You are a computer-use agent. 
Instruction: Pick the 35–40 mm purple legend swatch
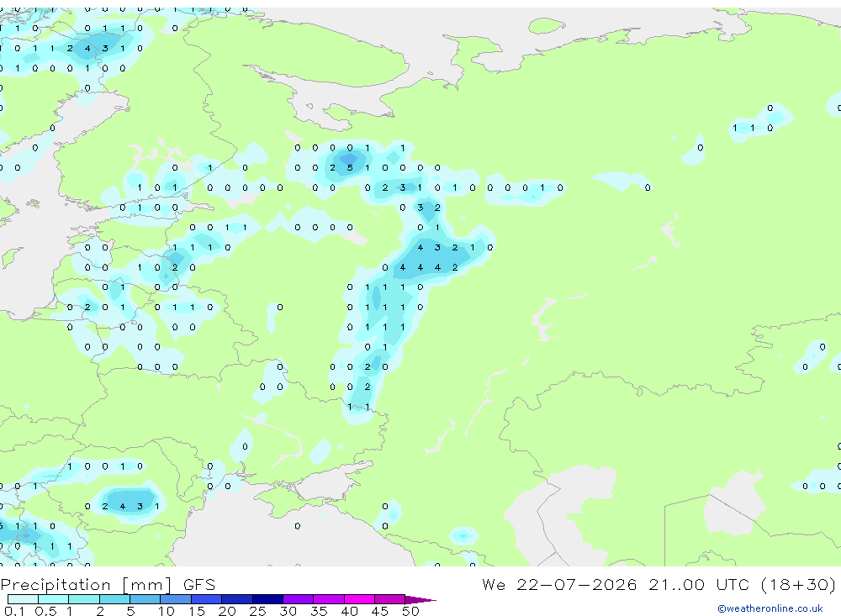pyautogui.click(x=328, y=599)
